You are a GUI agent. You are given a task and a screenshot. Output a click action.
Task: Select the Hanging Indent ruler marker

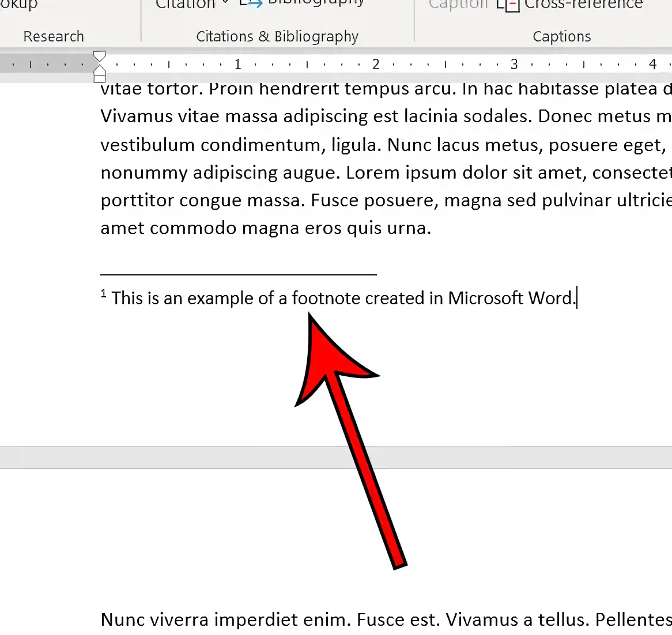point(100,69)
